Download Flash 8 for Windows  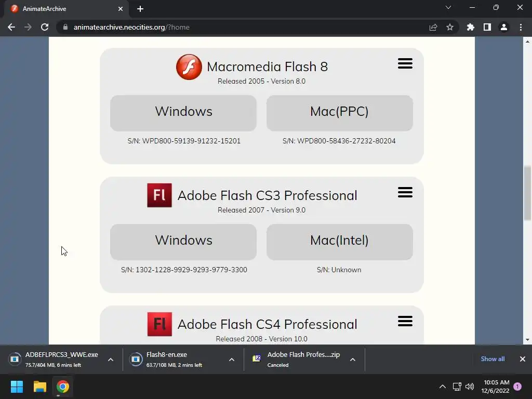pyautogui.click(x=183, y=113)
